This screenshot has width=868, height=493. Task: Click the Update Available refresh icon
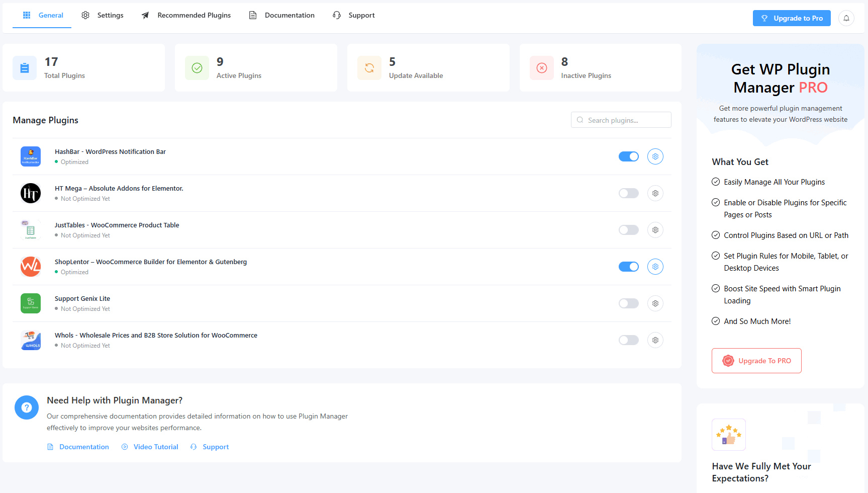coord(369,68)
